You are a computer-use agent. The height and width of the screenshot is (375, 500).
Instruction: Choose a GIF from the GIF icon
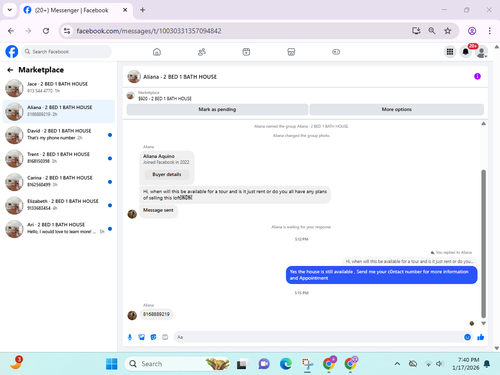coord(165,337)
